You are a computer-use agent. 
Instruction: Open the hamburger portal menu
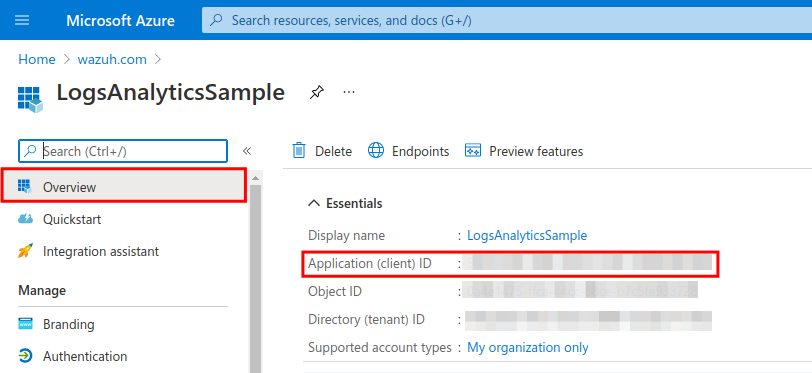point(22,20)
